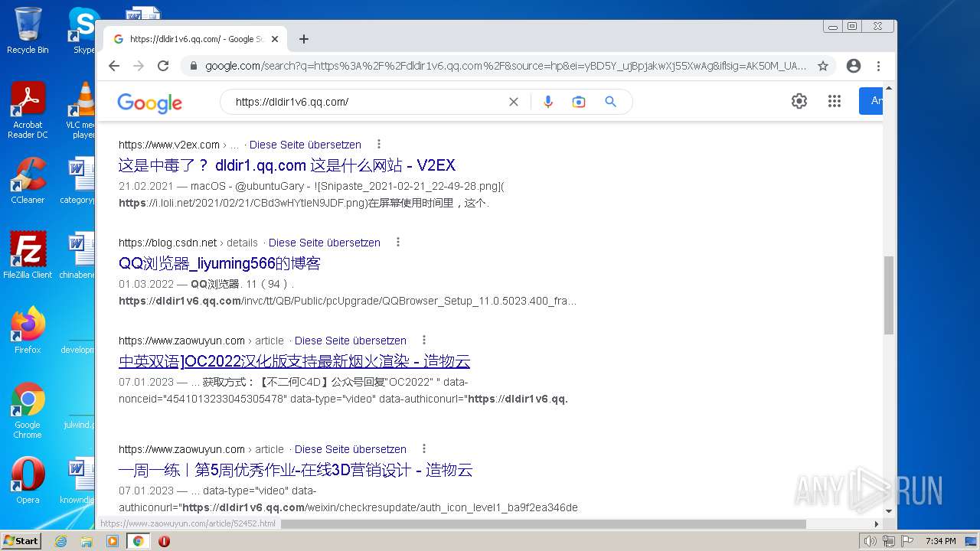This screenshot has width=980, height=551.
Task: Translate the OC2022 zaowuyun result page
Action: point(351,341)
